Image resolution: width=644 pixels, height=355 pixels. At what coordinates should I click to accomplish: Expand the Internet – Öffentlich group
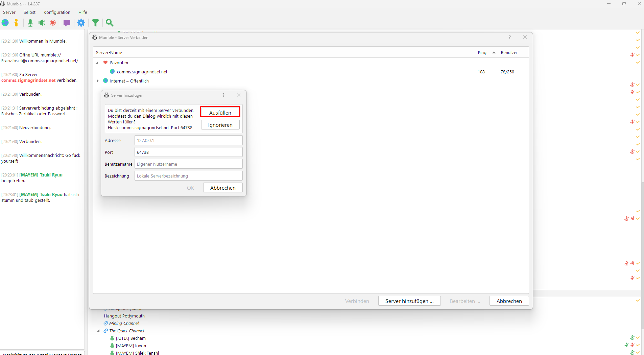pyautogui.click(x=97, y=81)
